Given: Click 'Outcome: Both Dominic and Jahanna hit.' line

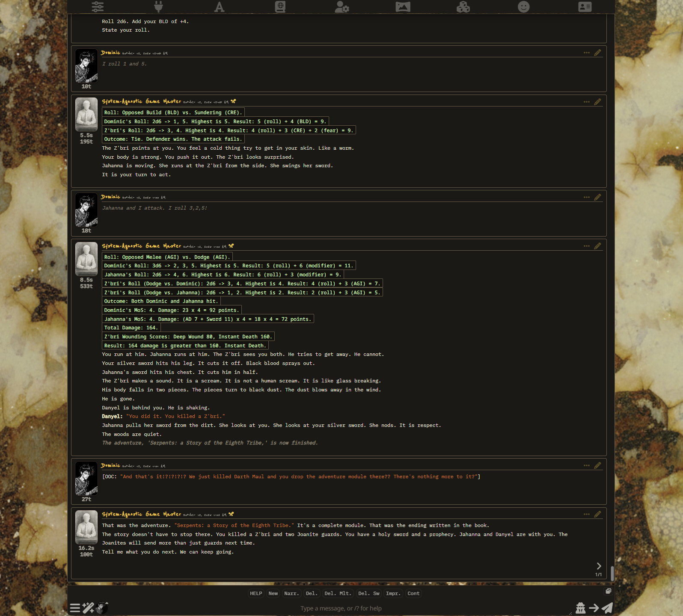Looking at the screenshot, I should (161, 301).
